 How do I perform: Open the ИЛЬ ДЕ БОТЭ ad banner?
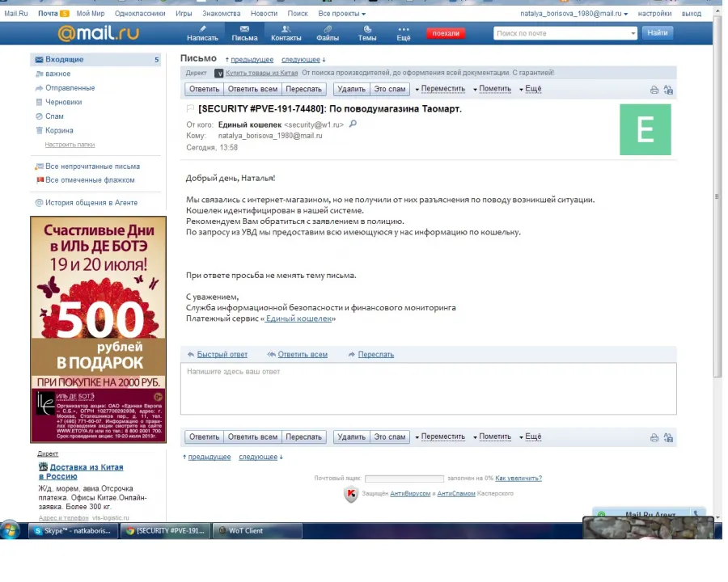99,330
